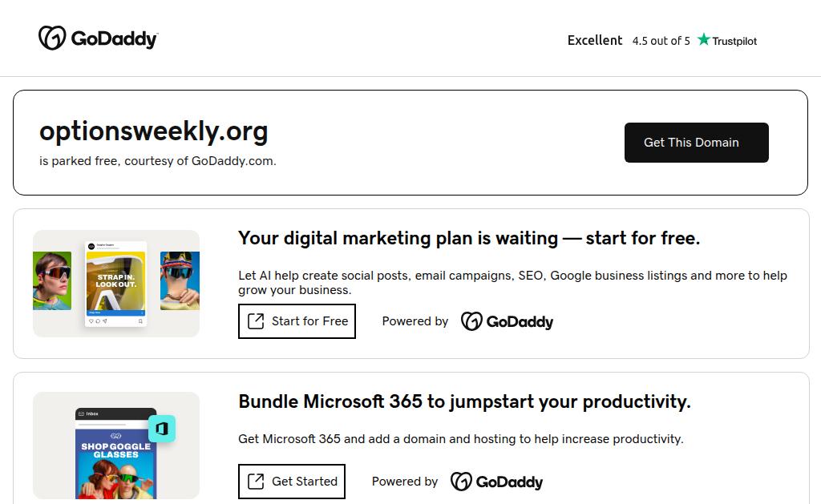Viewport: 821px width, 504px height.
Task: Click the GoDaddy logo in header
Action: coord(98,38)
